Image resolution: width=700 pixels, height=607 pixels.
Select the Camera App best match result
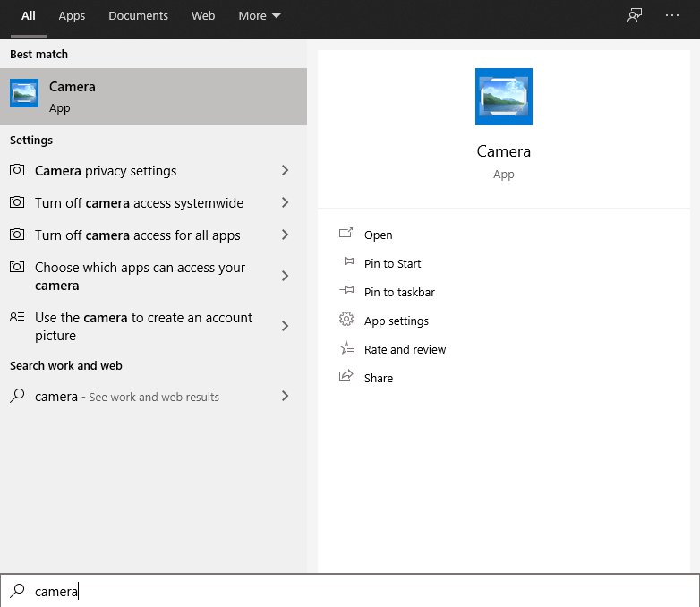pyautogui.click(x=154, y=97)
